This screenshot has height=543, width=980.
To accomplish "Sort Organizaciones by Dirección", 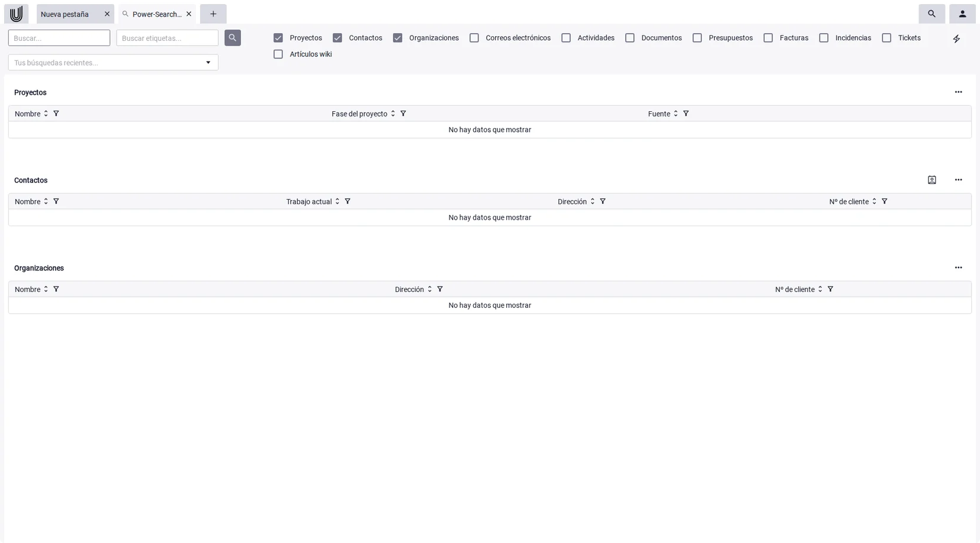I will pos(429,289).
